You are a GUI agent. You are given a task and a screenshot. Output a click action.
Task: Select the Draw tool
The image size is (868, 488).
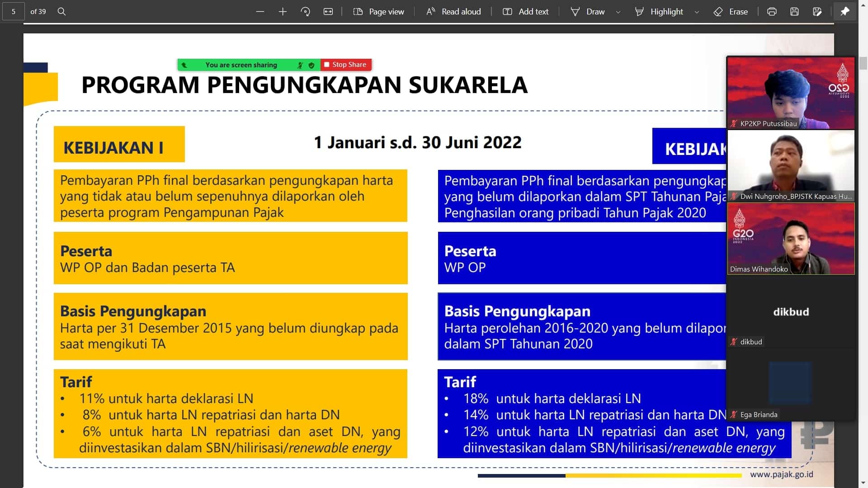click(588, 12)
